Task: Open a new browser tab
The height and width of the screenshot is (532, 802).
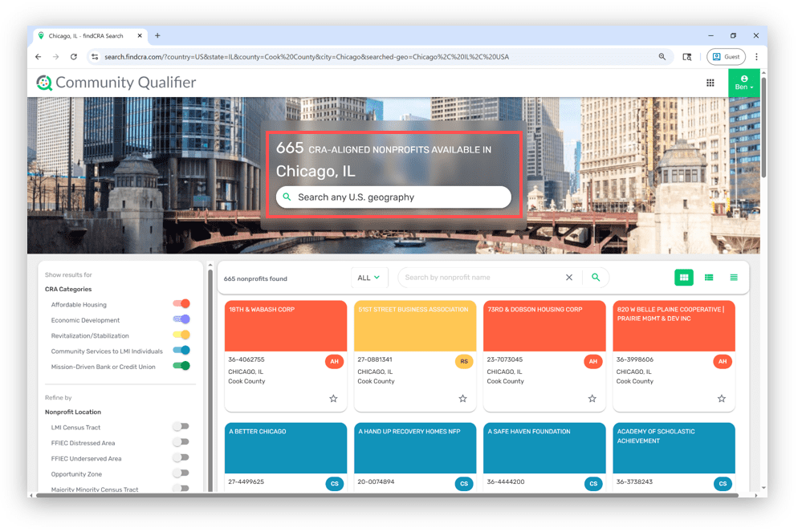Action: pos(157,36)
